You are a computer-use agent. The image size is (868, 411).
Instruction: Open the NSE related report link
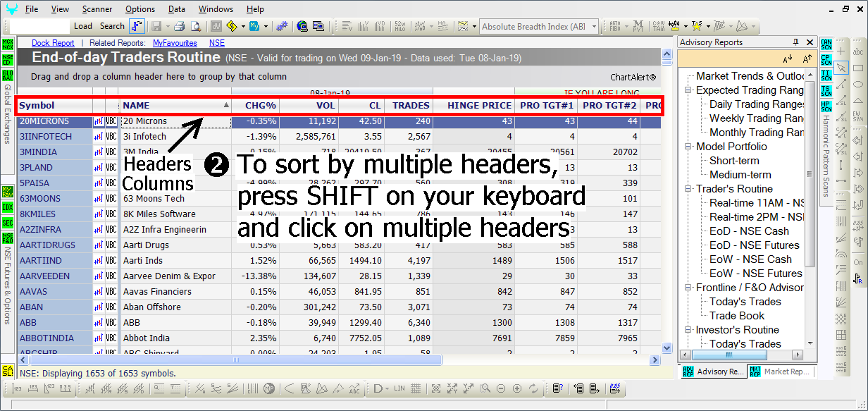pyautogui.click(x=217, y=43)
